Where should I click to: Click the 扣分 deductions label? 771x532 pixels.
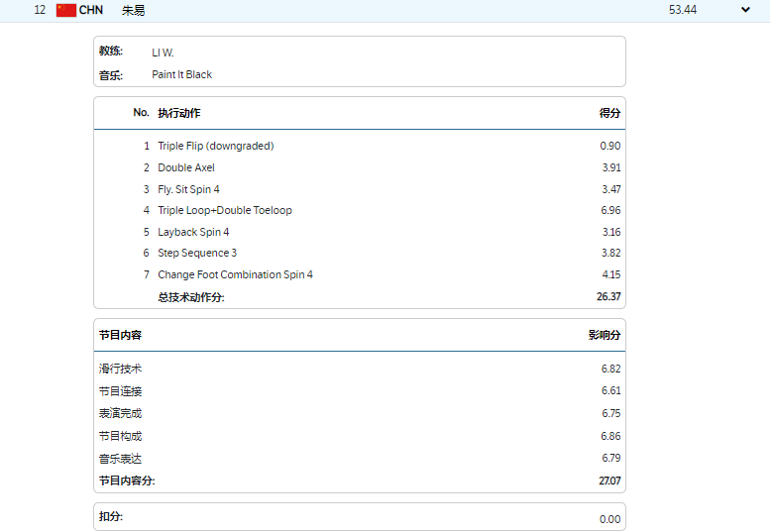(111, 516)
